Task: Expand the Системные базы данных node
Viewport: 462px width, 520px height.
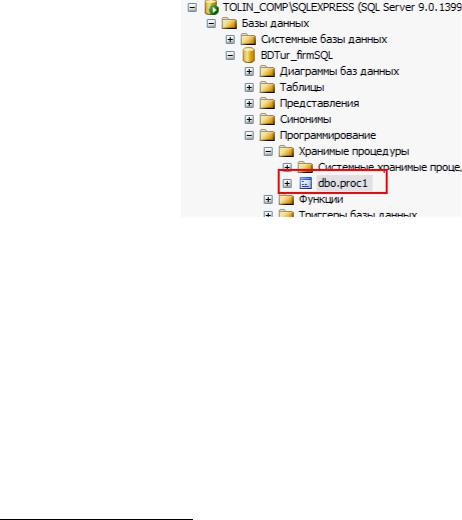Action: pos(230,40)
